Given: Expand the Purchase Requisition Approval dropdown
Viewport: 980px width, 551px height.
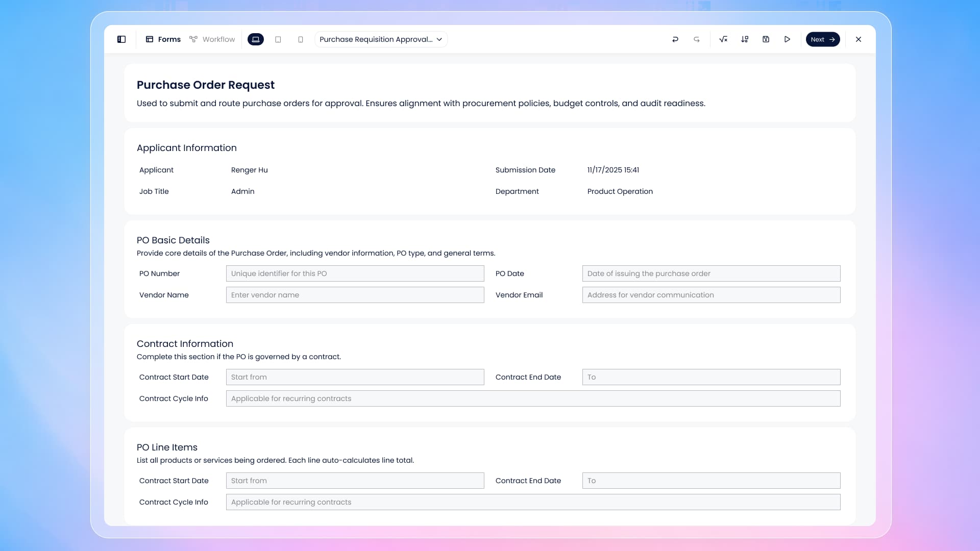Looking at the screenshot, I should tap(381, 39).
